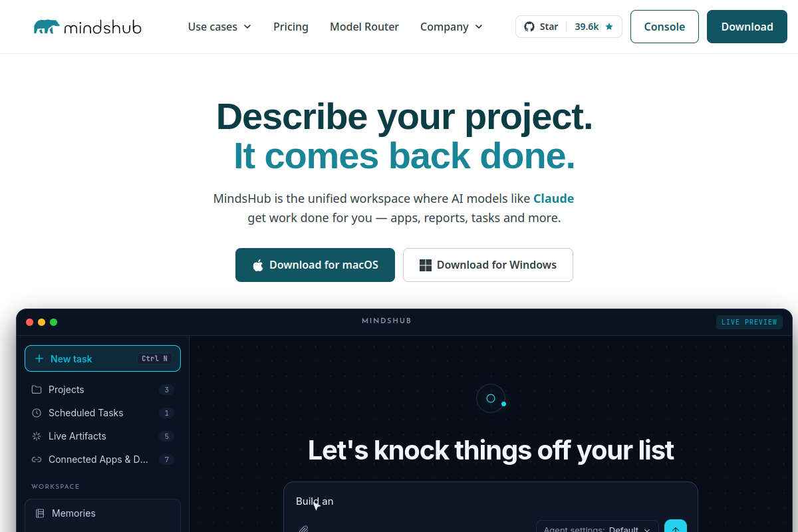
Task: Download the Windows version
Action: pos(488,265)
